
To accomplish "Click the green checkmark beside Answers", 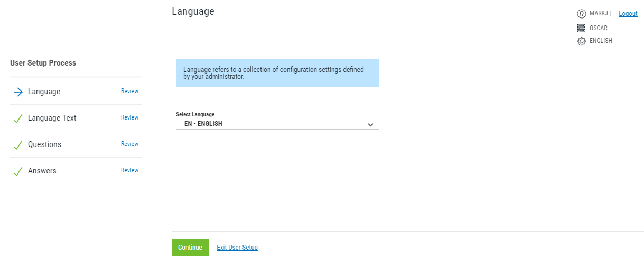I will click(18, 171).
